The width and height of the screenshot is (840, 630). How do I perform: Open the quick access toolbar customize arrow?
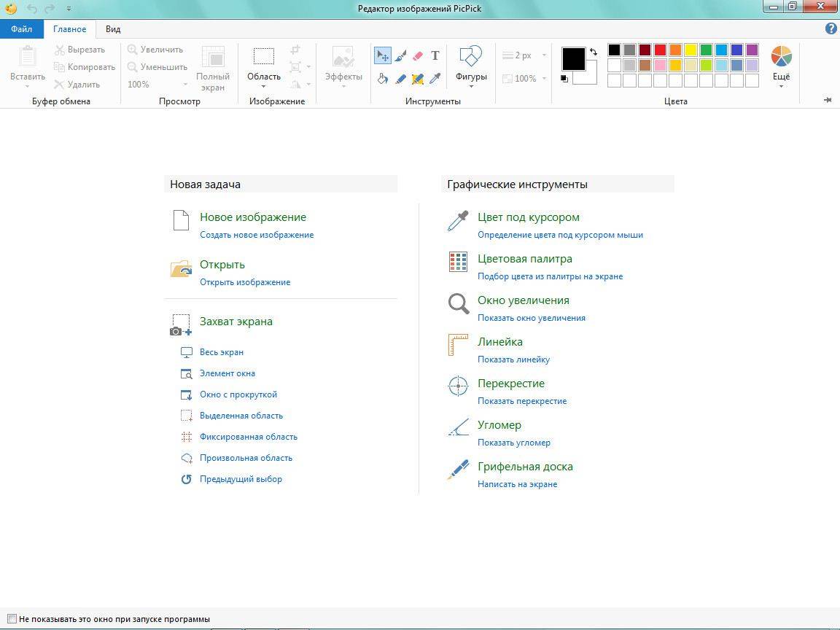coord(69,9)
